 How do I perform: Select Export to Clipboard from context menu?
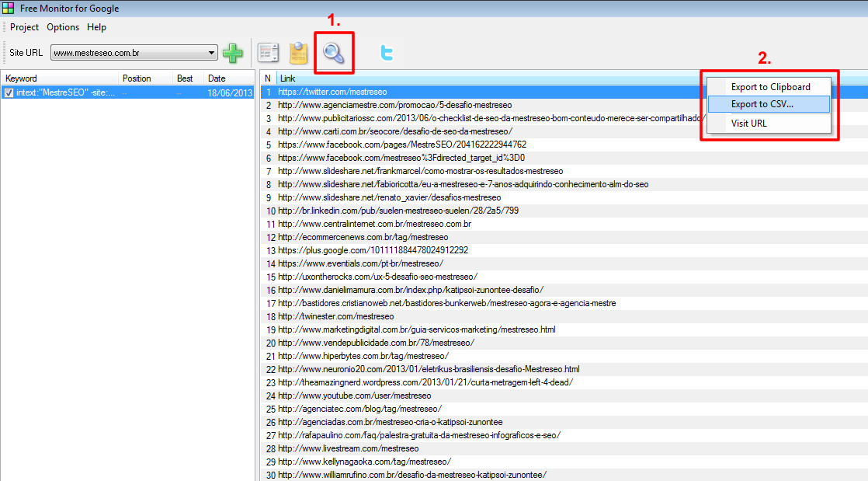770,87
